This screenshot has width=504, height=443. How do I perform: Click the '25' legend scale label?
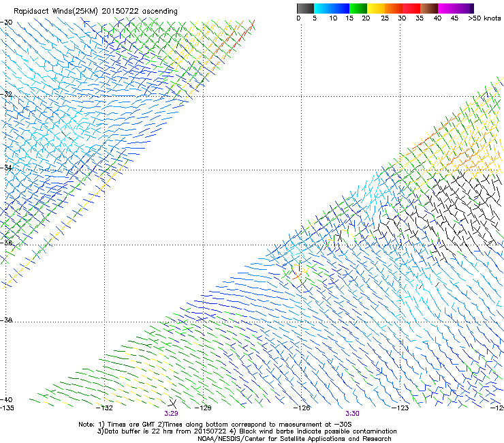pyautogui.click(x=385, y=18)
